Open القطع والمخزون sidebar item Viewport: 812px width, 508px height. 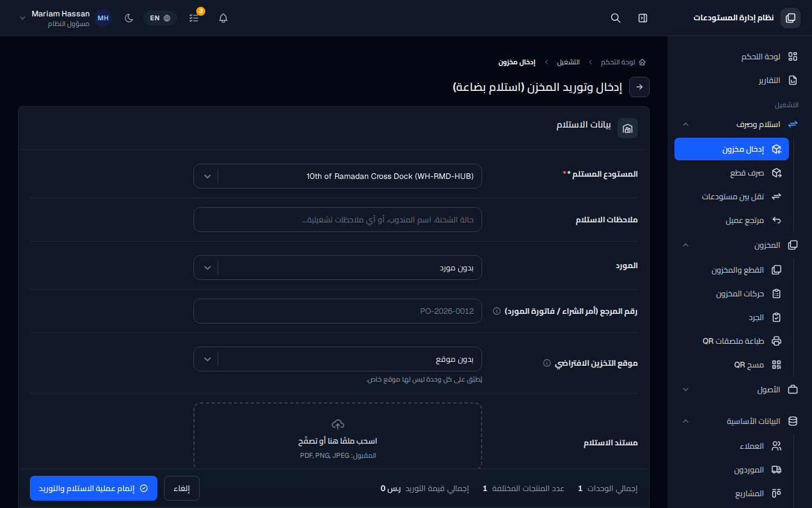coord(731,270)
